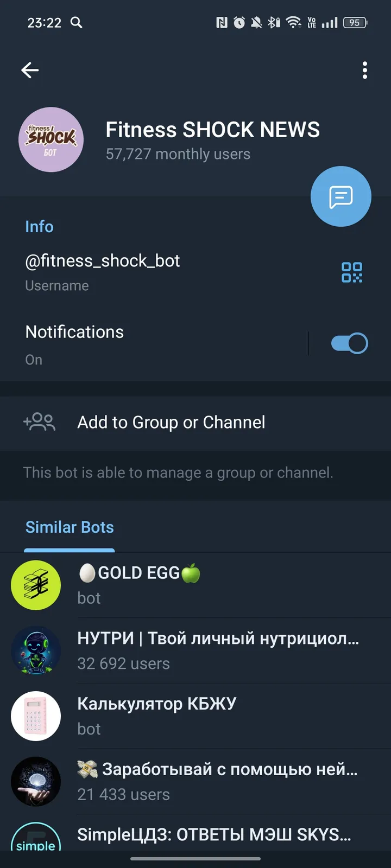Turn off Notifications for this bot
This screenshot has width=391, height=868.
(x=349, y=343)
